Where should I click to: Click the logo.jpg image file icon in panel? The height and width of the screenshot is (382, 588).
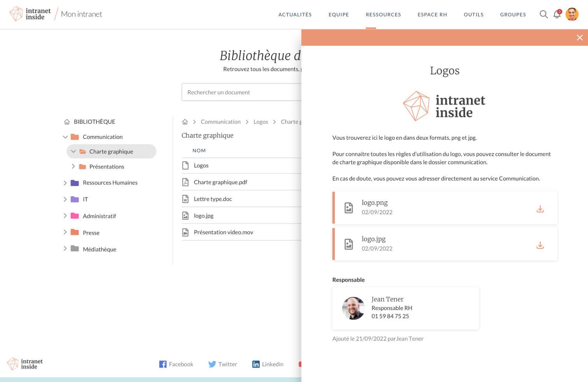point(349,244)
